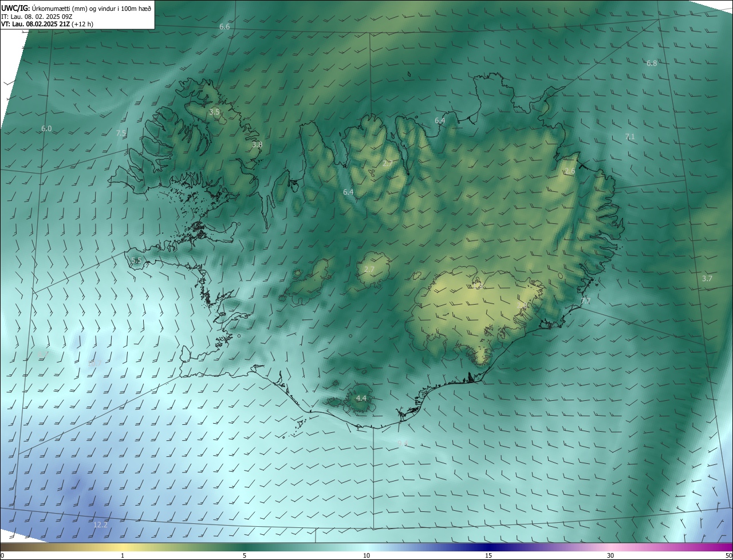
Task: Click the 30 tick label on the colorbar
Action: pyautogui.click(x=610, y=555)
